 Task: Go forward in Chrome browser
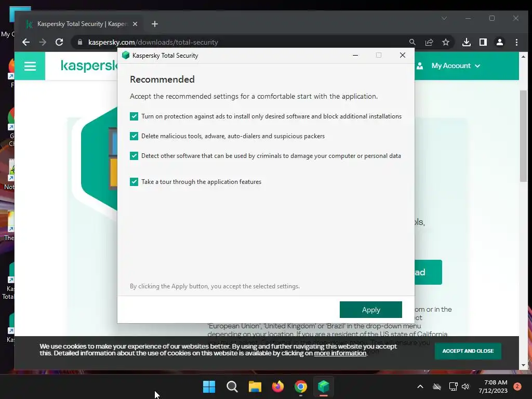point(43,42)
